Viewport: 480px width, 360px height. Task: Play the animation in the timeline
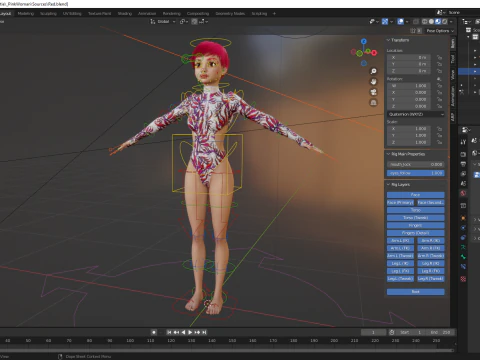coord(190,332)
